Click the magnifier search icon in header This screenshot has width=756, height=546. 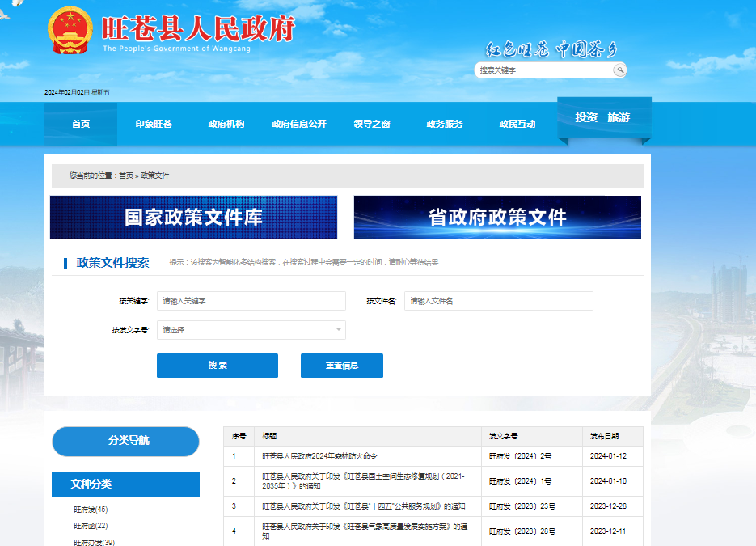[619, 70]
